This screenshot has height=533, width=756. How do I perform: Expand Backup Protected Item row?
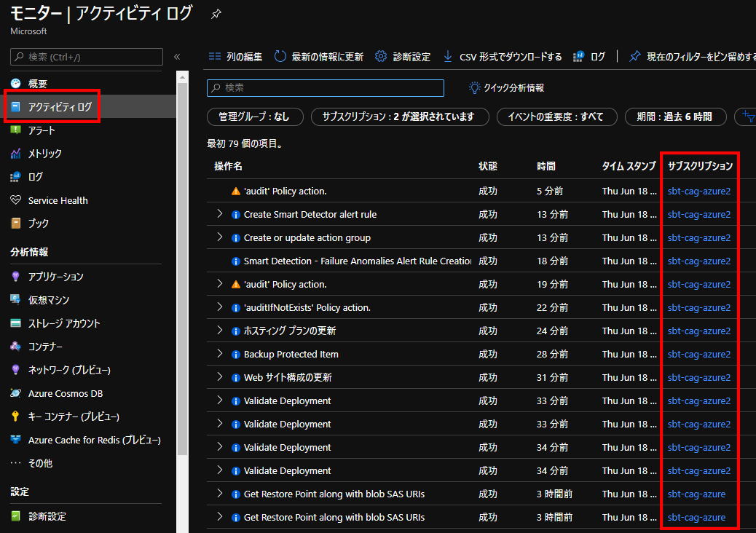[220, 353]
